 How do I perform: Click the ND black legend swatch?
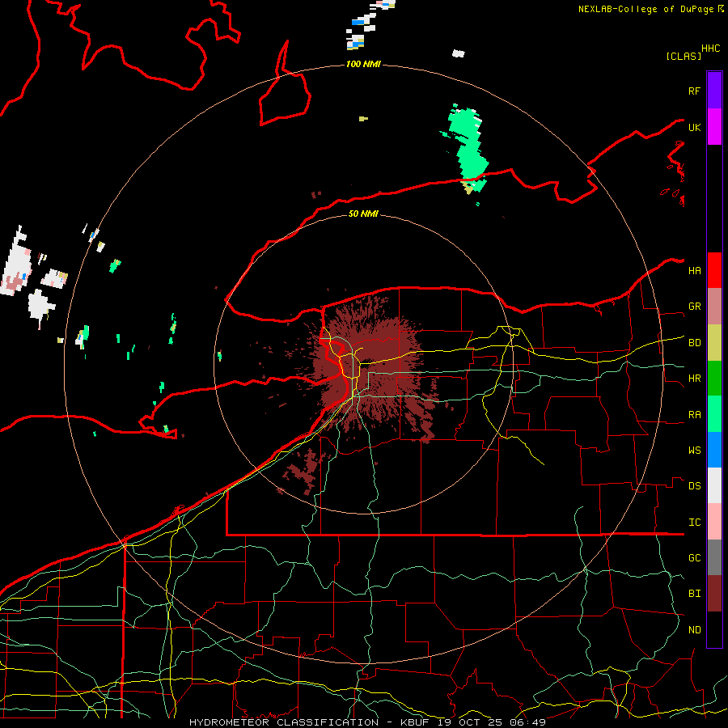point(714,629)
